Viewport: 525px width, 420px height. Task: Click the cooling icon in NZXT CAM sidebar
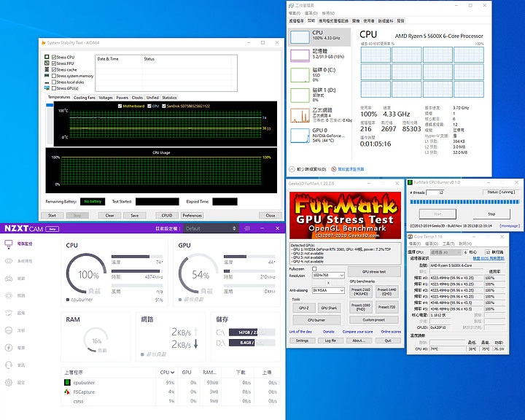pyautogui.click(x=9, y=330)
